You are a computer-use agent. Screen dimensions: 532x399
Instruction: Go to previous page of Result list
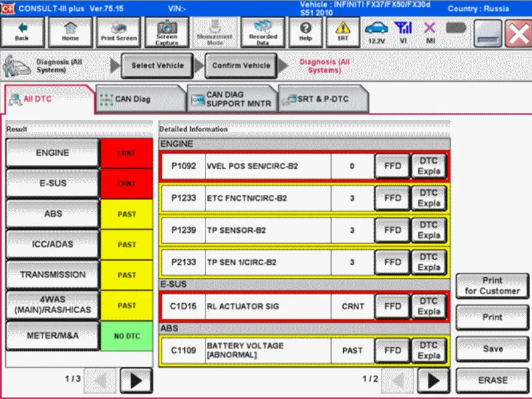point(100,380)
